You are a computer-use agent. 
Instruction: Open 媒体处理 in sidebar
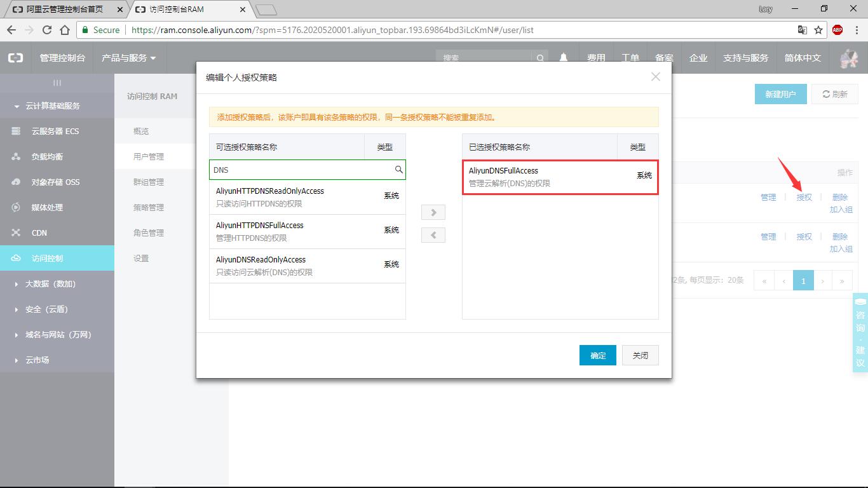point(57,207)
